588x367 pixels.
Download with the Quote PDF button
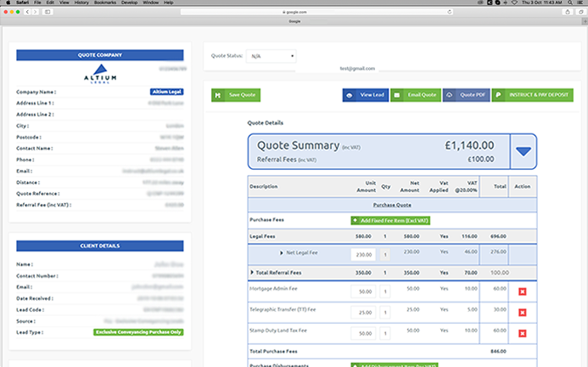click(466, 95)
